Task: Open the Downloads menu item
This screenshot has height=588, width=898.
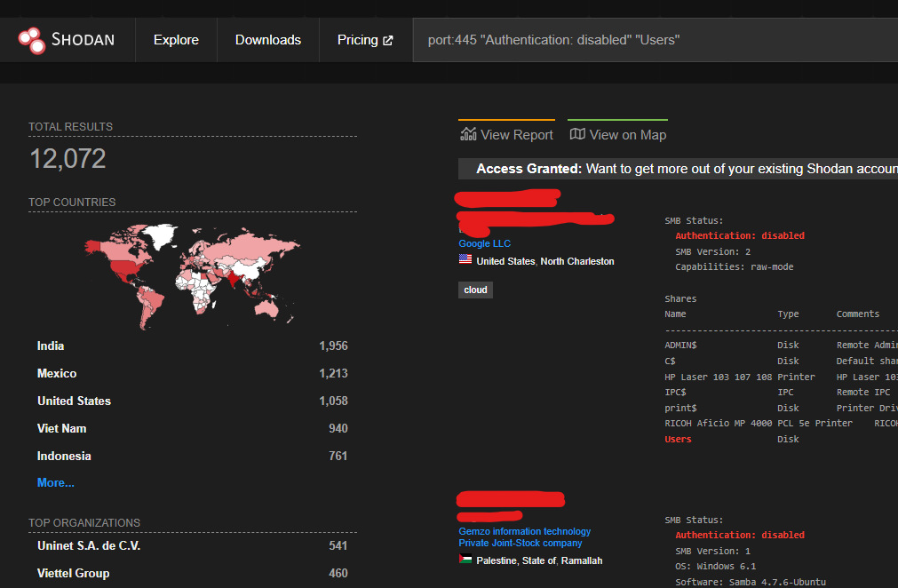Action: pos(268,40)
